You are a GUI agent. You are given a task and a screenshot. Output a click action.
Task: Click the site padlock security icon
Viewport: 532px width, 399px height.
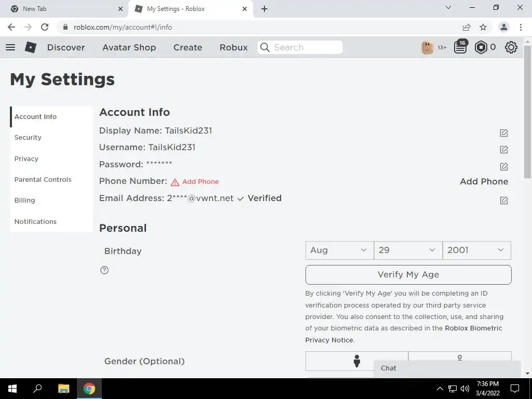pyautogui.click(x=65, y=27)
